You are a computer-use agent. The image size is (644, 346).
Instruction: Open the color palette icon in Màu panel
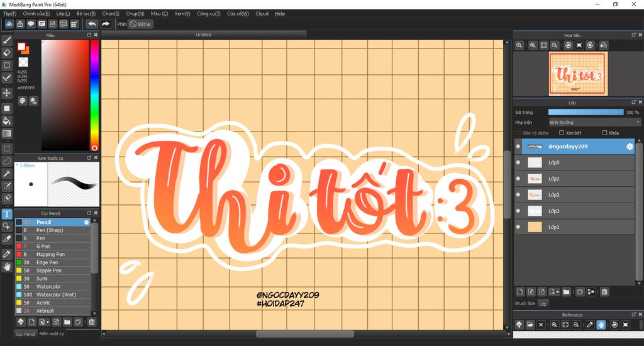[23, 101]
